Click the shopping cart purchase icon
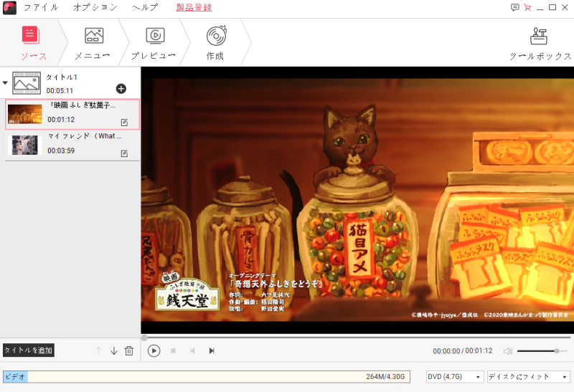The height and width of the screenshot is (392, 574). [x=527, y=7]
